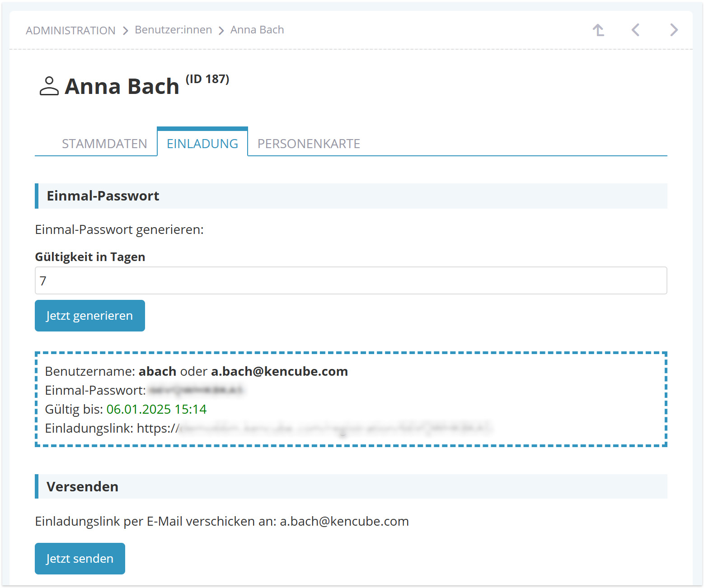
Task: Click the username abach
Action: click(157, 371)
